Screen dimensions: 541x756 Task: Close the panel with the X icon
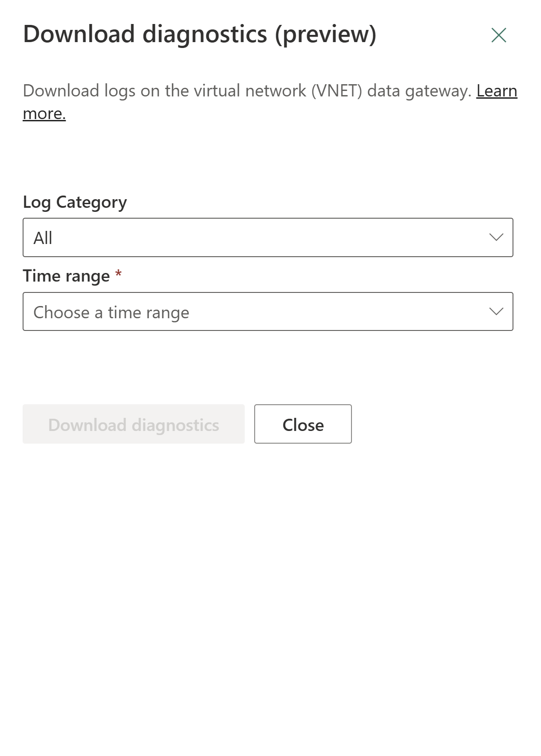(498, 35)
